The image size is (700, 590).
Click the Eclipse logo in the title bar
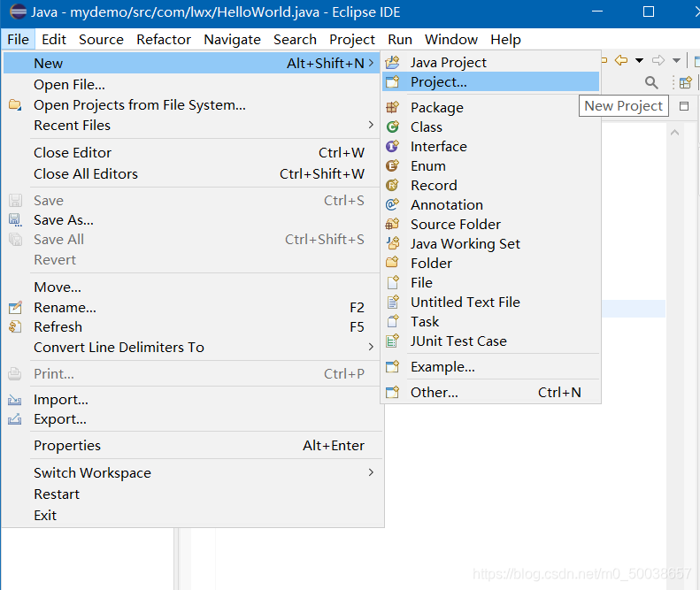click(x=18, y=11)
